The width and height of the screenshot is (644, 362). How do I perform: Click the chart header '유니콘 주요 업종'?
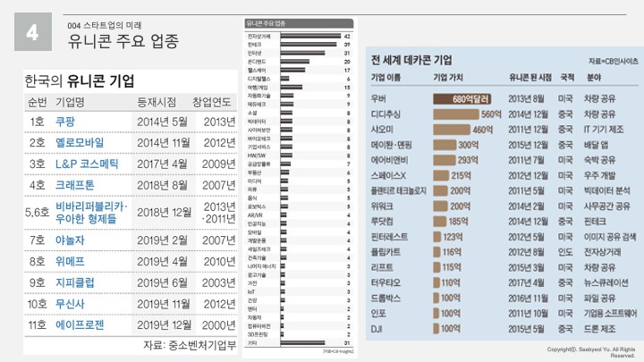click(x=267, y=23)
